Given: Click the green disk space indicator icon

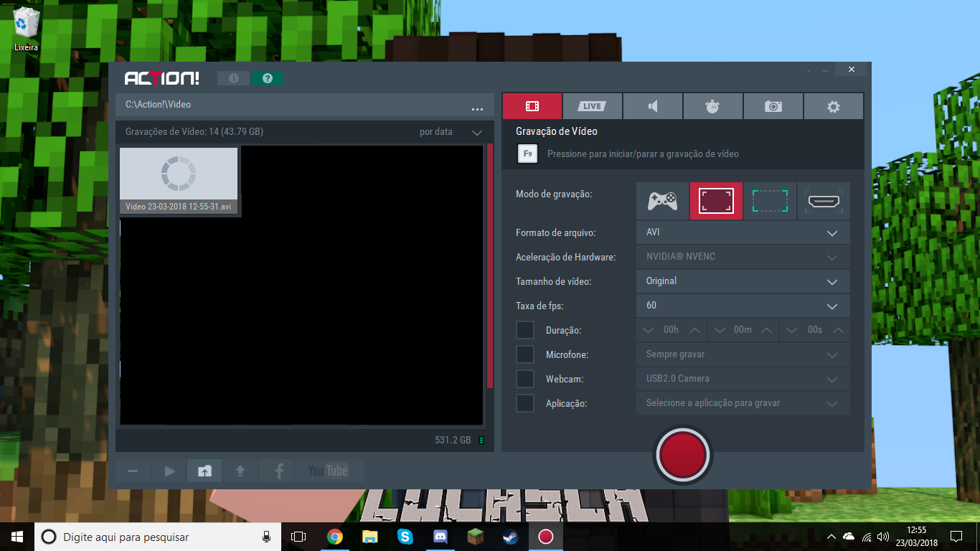Looking at the screenshot, I should 481,440.
